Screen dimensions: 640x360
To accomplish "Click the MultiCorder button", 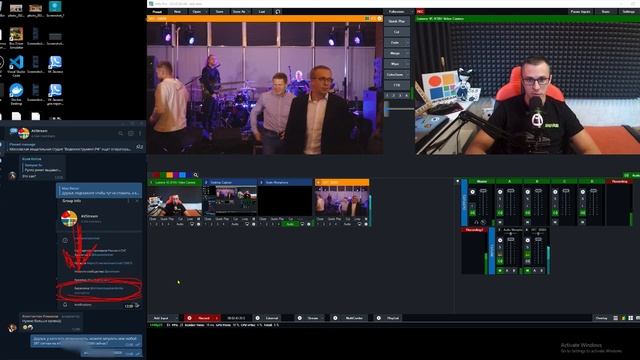I will pos(354,318).
